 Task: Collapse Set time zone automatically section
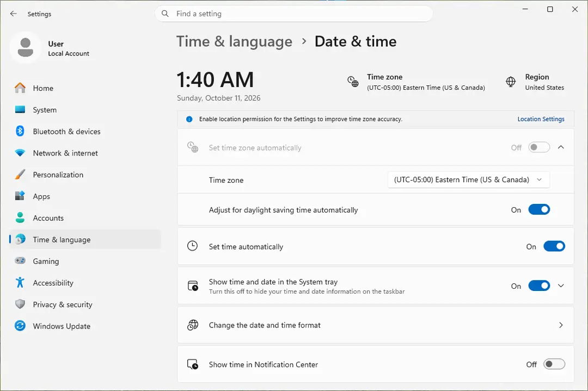(561, 147)
